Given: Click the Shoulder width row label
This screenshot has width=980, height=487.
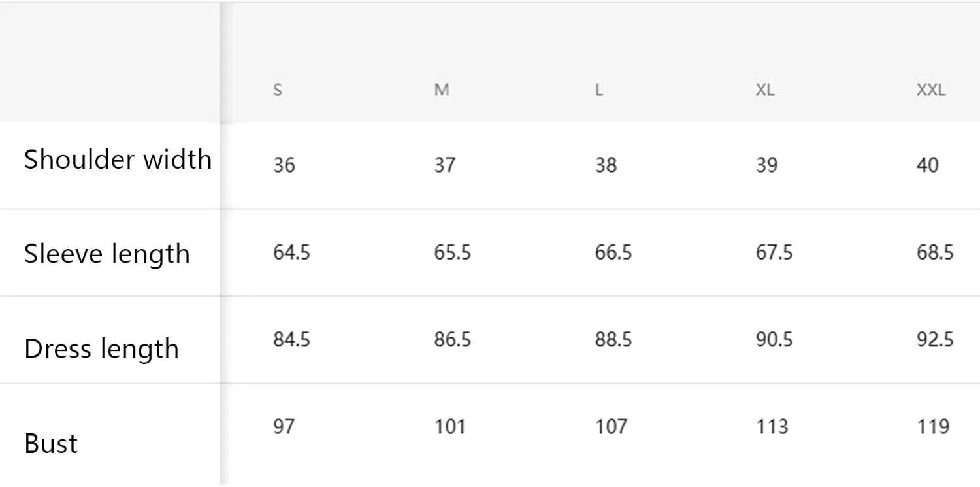Looking at the screenshot, I should (118, 160).
